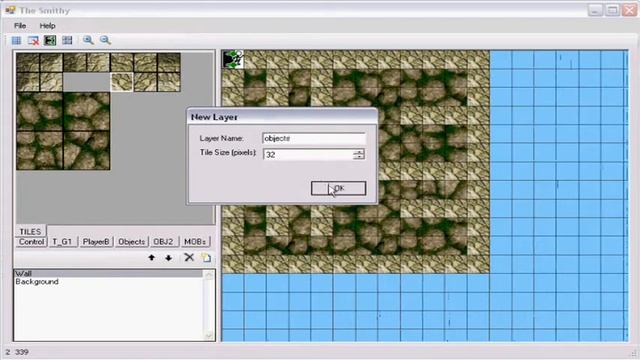Minimize The Smithy window
Image resolution: width=640 pixels, height=360 pixels.
pyautogui.click(x=595, y=10)
